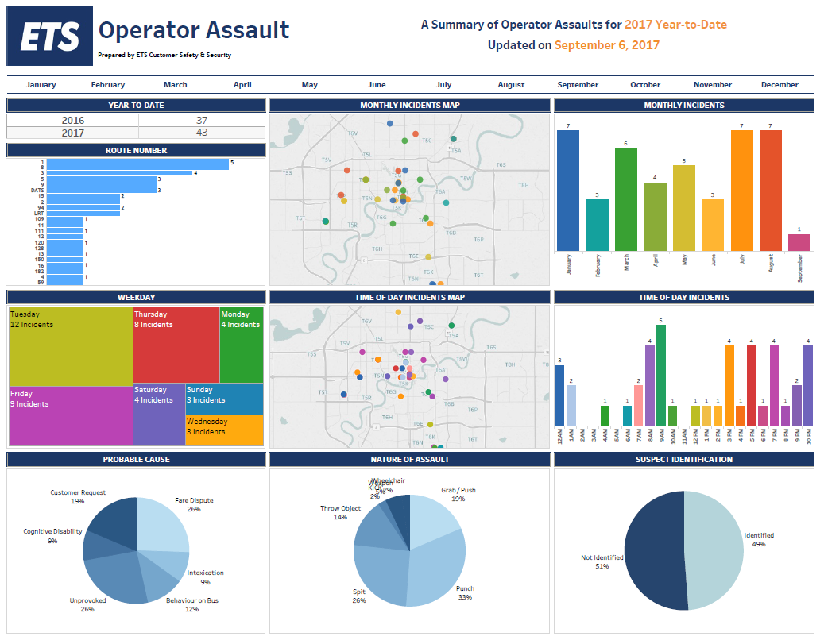
Task: Click the ETS logo
Action: point(49,36)
